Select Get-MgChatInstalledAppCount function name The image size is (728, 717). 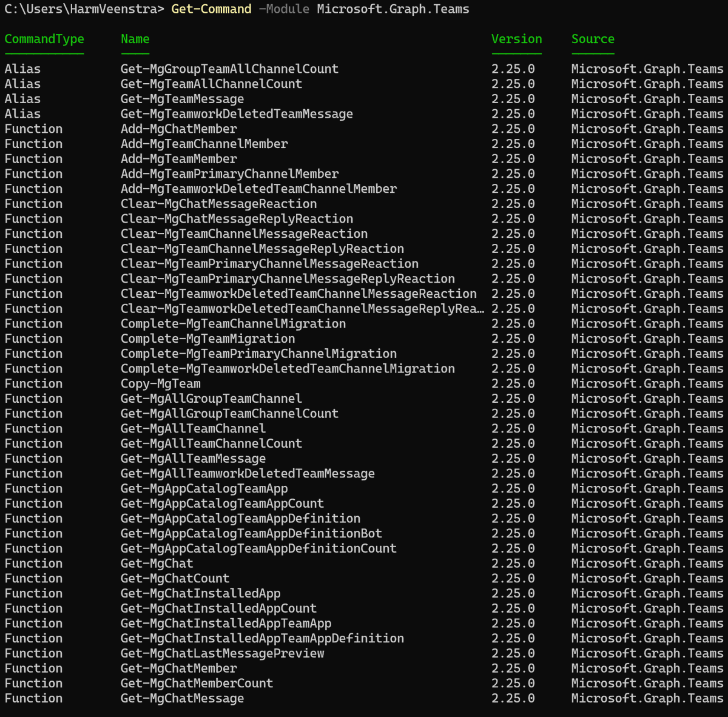pyautogui.click(x=219, y=608)
